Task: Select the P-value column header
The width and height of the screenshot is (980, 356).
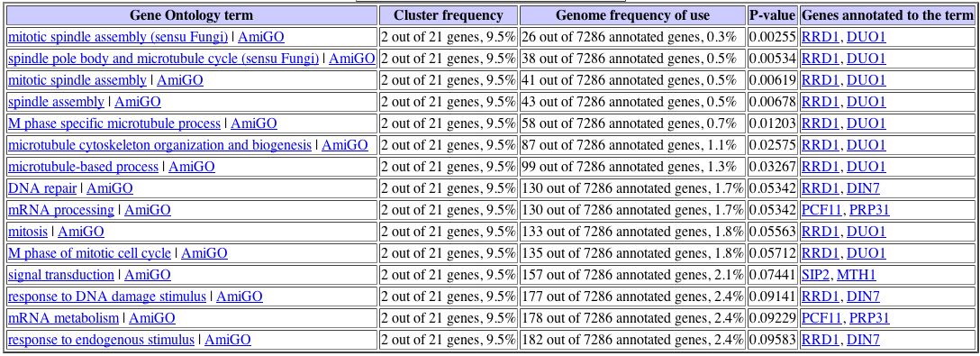Action: 773,15
